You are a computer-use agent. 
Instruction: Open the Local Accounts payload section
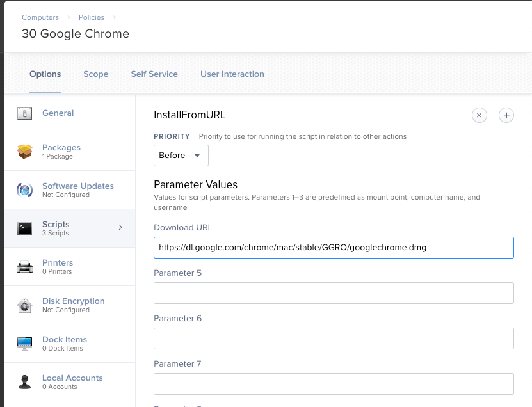(70, 381)
